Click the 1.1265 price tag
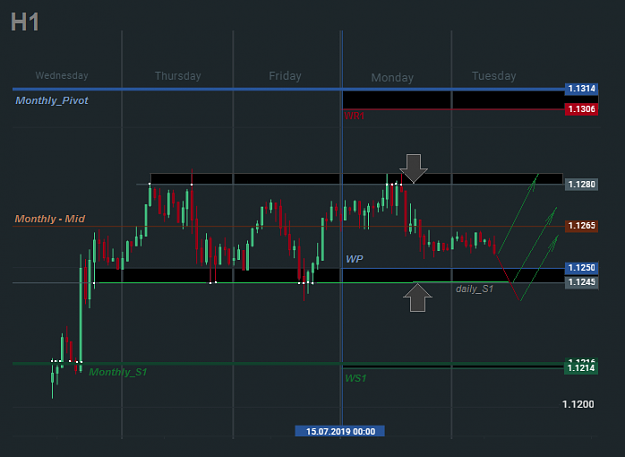This screenshot has width=625, height=457. [581, 226]
